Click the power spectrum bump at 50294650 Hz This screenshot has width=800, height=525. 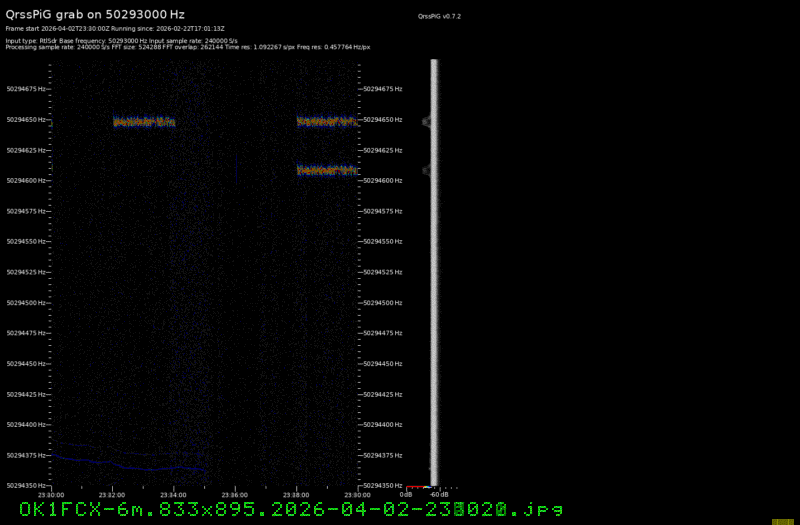[427, 121]
